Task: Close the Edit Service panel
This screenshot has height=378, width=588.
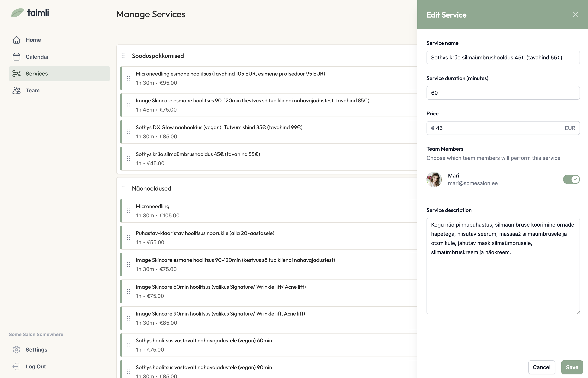Action: (x=575, y=15)
